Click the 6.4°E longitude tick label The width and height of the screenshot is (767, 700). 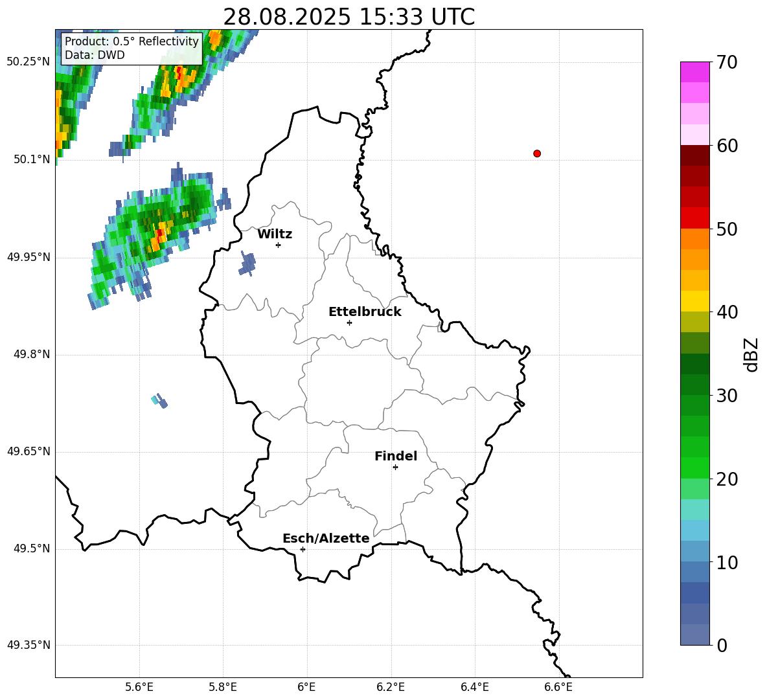474,687
